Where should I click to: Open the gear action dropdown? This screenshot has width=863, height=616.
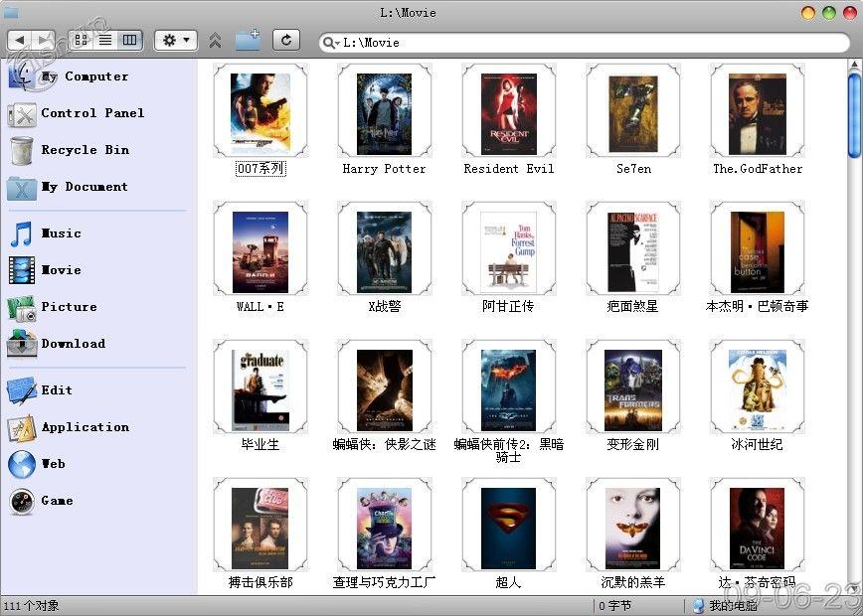point(176,40)
